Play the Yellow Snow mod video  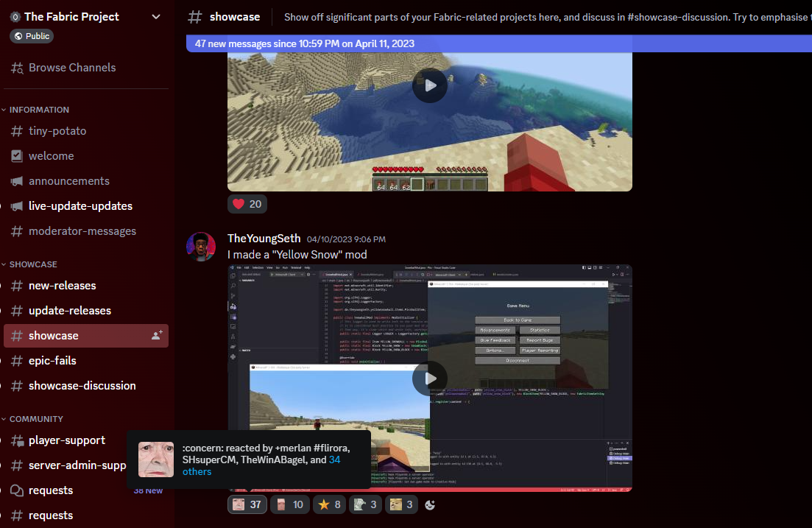pyautogui.click(x=430, y=379)
